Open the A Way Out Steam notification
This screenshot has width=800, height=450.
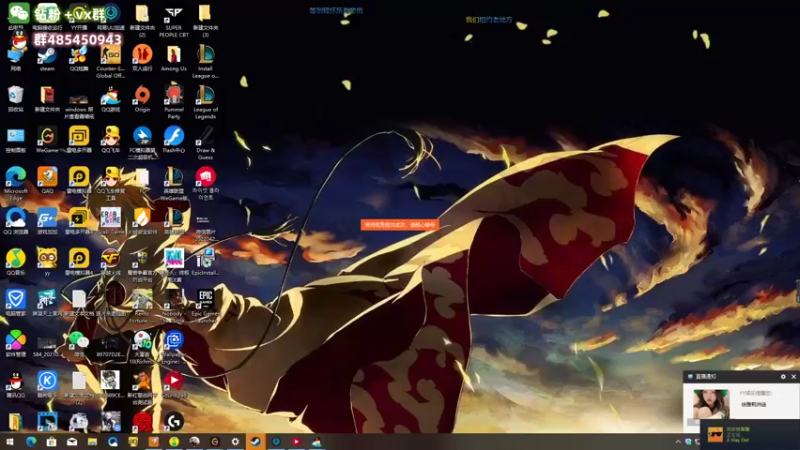click(x=749, y=435)
